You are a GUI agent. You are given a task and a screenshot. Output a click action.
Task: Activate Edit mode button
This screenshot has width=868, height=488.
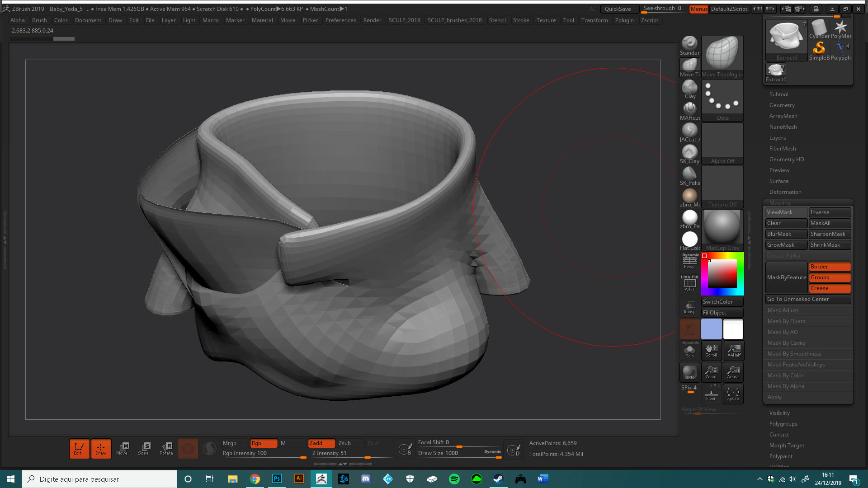[x=79, y=448]
